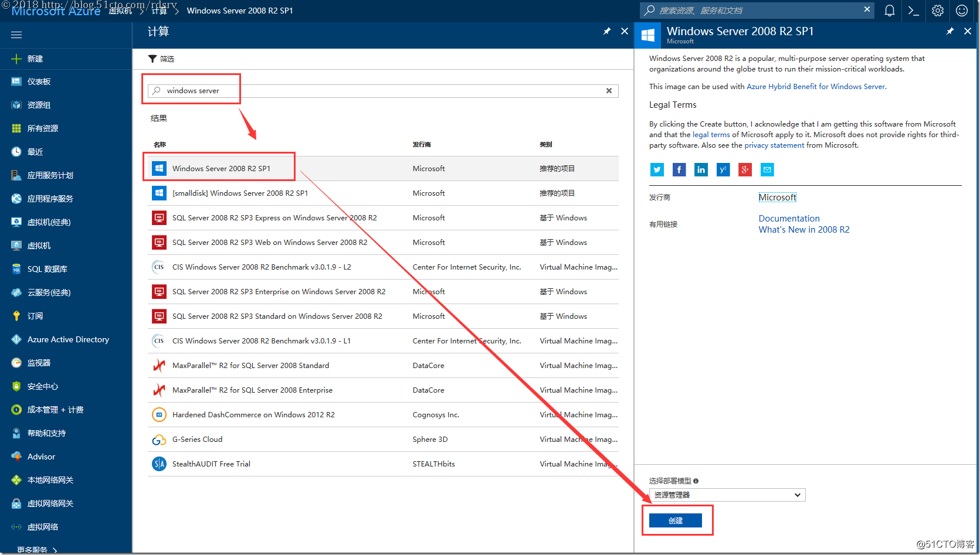
Task: Click the 所有资源 grid icon
Action: pyautogui.click(x=16, y=128)
